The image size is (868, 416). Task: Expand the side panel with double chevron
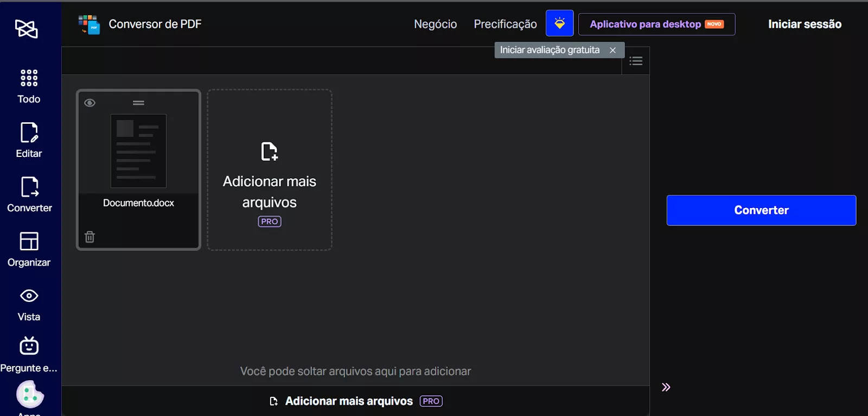(x=666, y=387)
